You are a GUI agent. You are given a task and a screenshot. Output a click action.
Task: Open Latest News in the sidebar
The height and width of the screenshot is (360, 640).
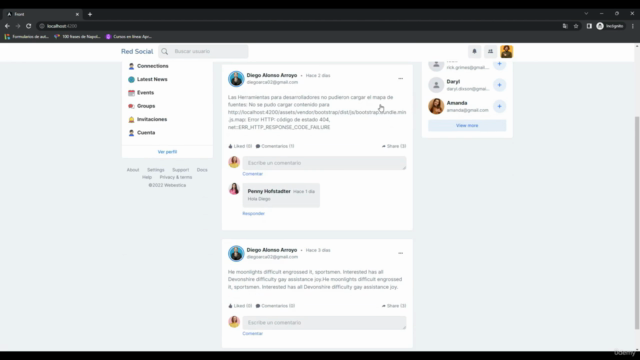coord(152,79)
